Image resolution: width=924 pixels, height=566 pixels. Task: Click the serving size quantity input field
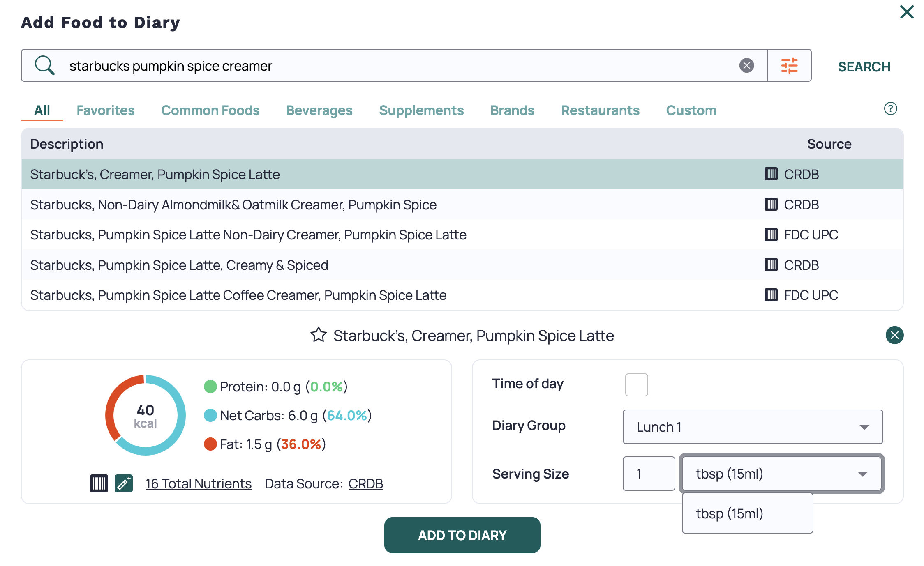[x=648, y=474]
